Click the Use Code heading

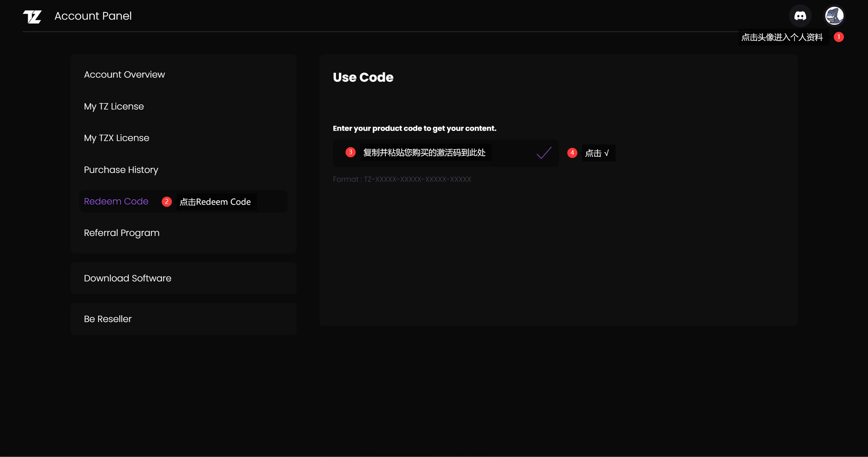tap(363, 77)
